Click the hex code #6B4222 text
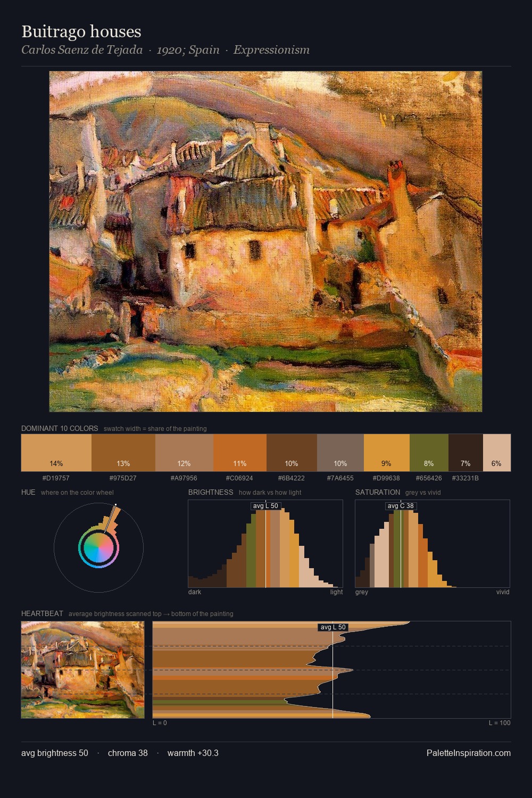This screenshot has height=798, width=532. pyautogui.click(x=291, y=478)
